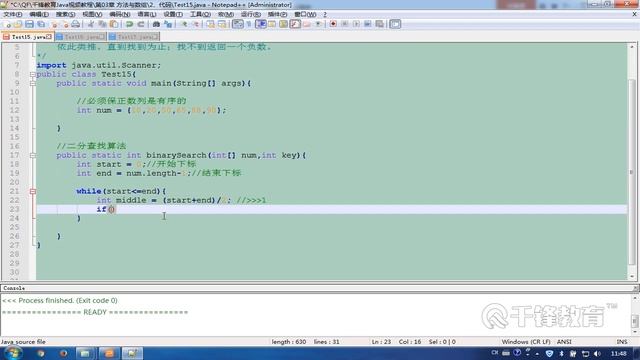Click Windows (CR LF) in status bar
The width and height of the screenshot is (640, 360).
pos(526,342)
